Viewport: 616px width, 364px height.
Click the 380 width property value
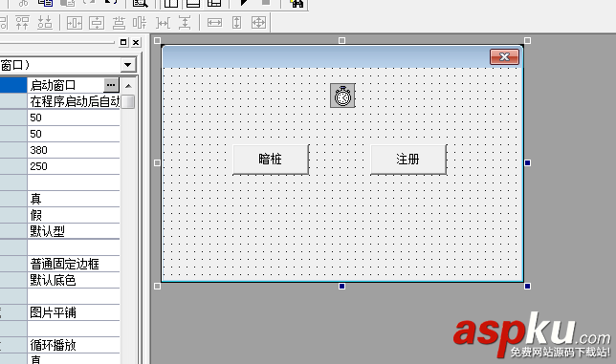[x=74, y=150]
